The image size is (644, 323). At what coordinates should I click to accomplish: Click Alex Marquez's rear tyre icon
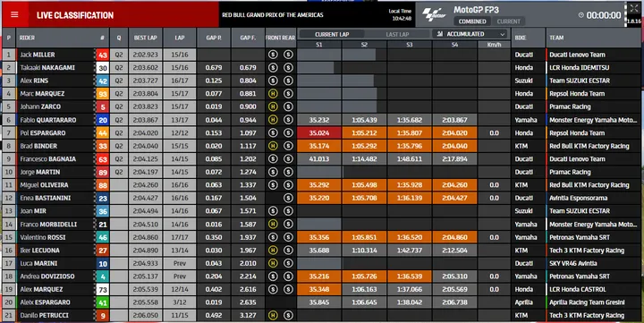(x=288, y=289)
